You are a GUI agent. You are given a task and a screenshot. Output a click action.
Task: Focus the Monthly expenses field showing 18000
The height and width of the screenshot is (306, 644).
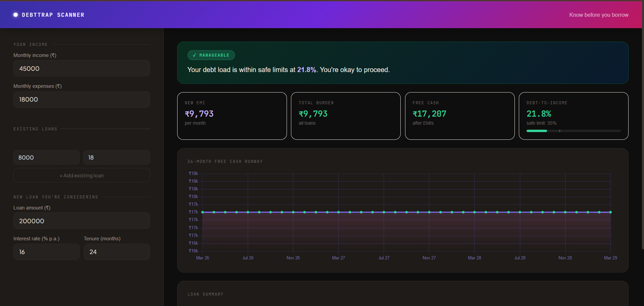click(x=82, y=100)
